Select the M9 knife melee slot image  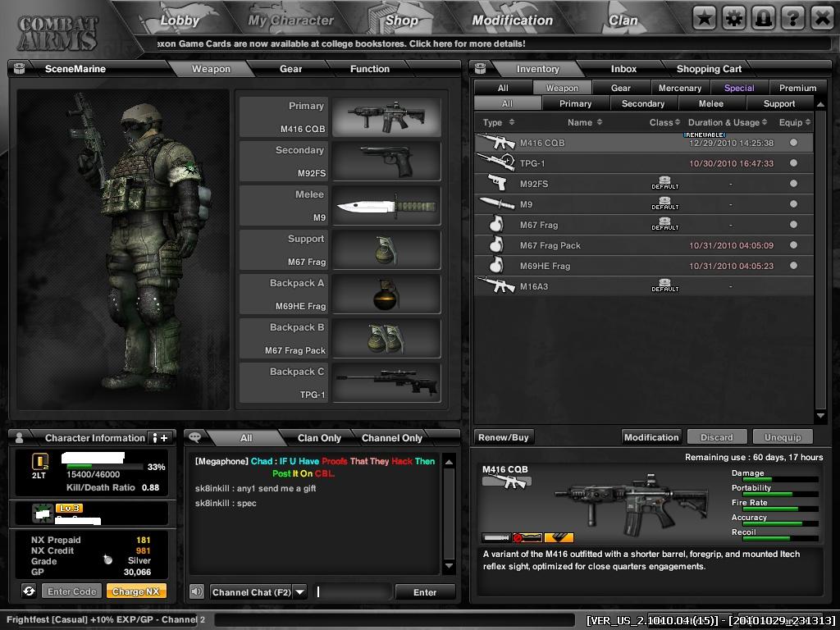tap(386, 206)
